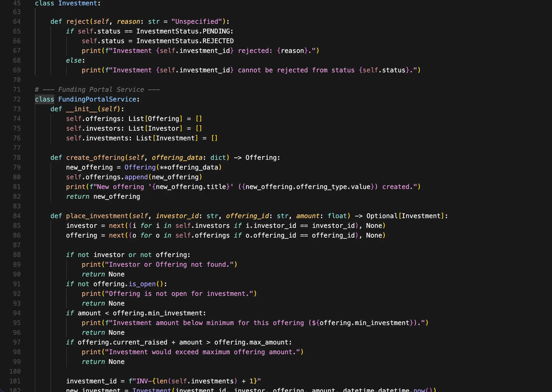Viewport: 552px width, 392px height.
Task: Click 'self.offerings' declaration on line 74
Action: point(93,119)
